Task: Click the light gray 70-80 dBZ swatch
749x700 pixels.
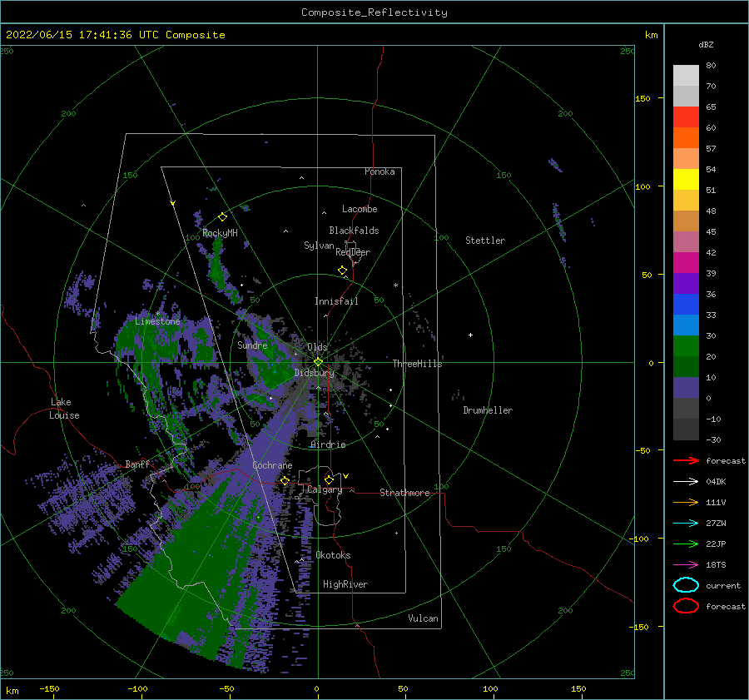Action: (x=686, y=76)
